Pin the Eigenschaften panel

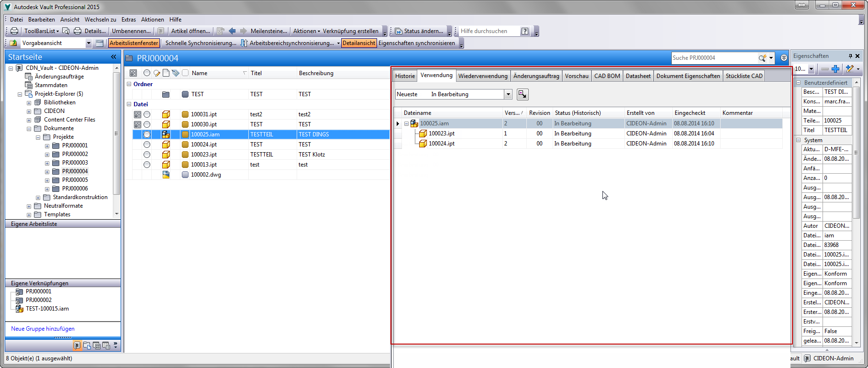850,56
